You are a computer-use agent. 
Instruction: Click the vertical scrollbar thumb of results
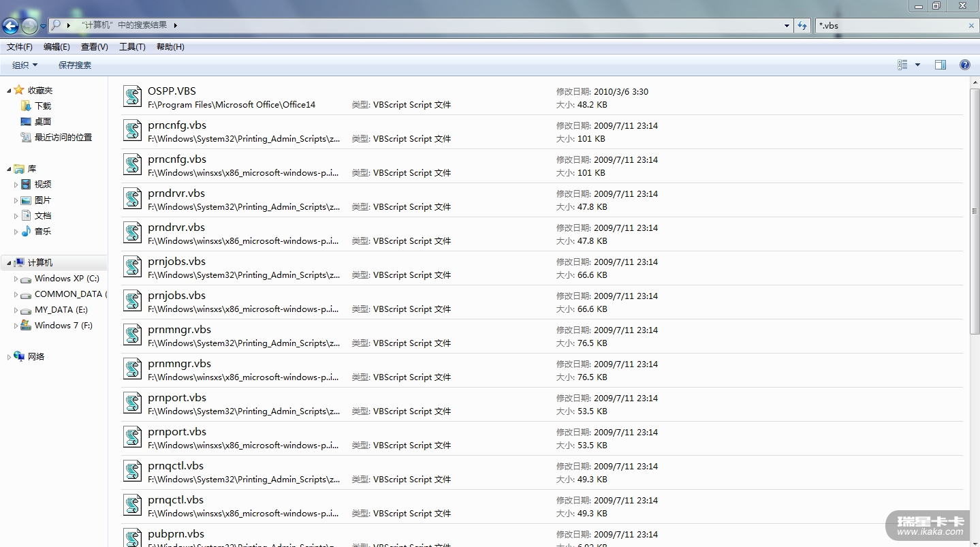coord(975,211)
